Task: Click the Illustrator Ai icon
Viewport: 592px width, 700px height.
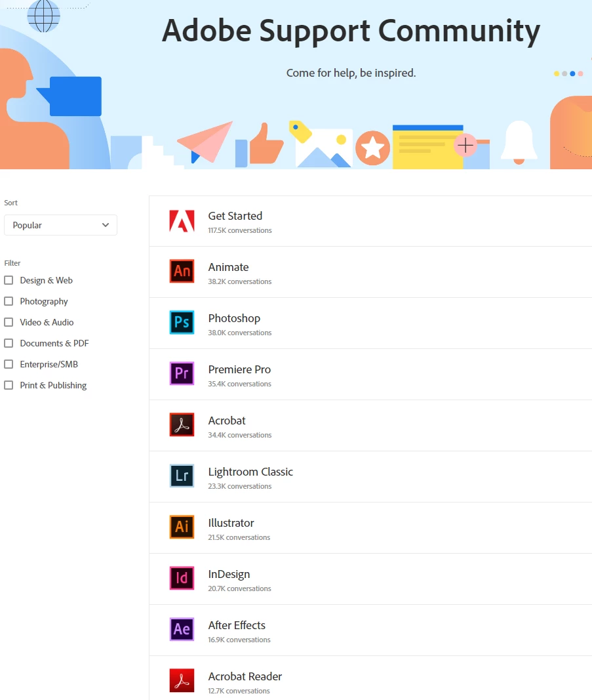Action: point(182,527)
